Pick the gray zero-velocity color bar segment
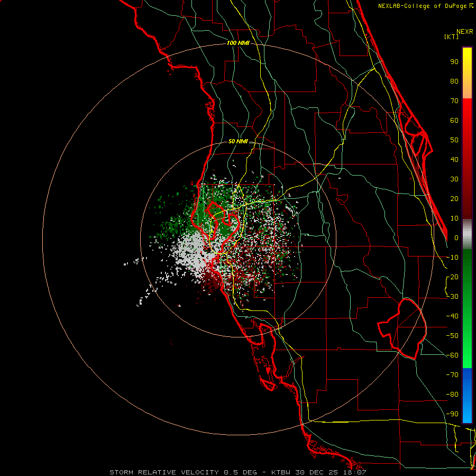This screenshot has width=476, height=476. point(467,234)
